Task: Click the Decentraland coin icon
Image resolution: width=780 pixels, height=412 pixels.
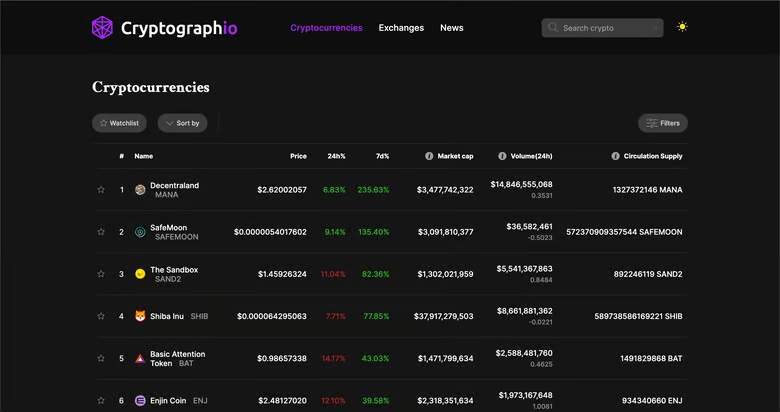Action: coord(140,190)
